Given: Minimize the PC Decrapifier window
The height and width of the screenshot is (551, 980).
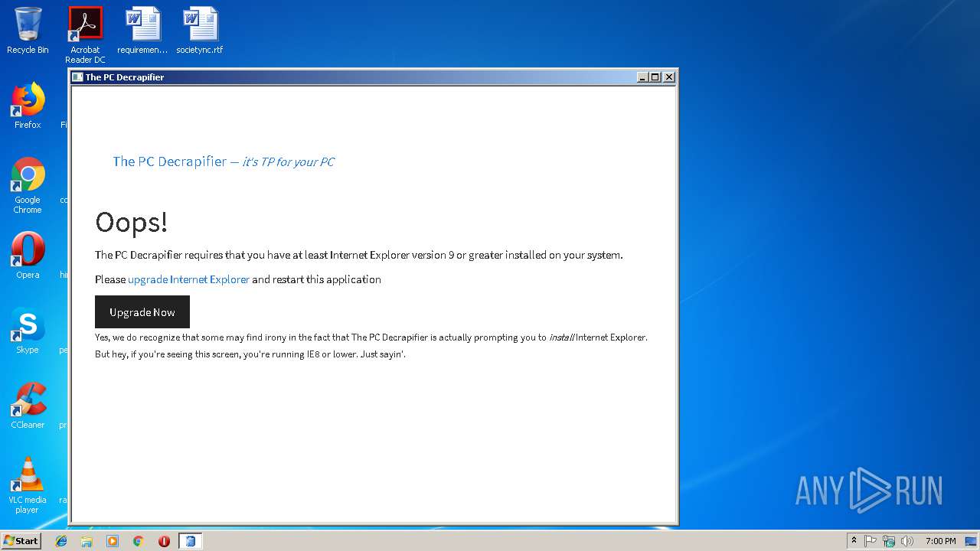Looking at the screenshot, I should 642,77.
